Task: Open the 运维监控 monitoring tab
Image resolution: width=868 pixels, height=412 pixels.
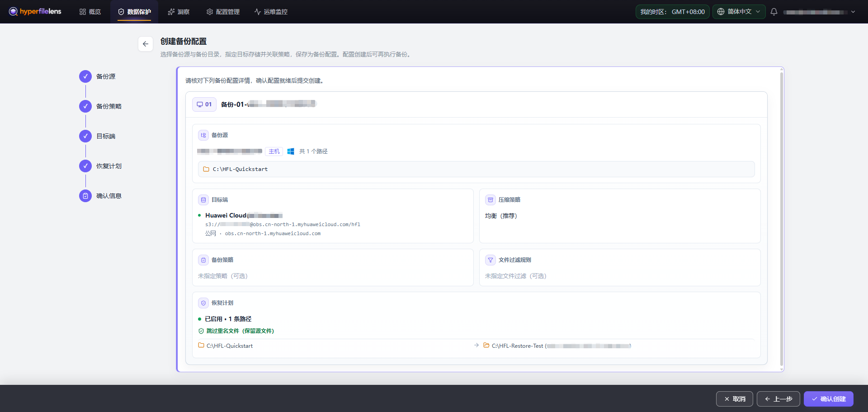Action: point(271,12)
